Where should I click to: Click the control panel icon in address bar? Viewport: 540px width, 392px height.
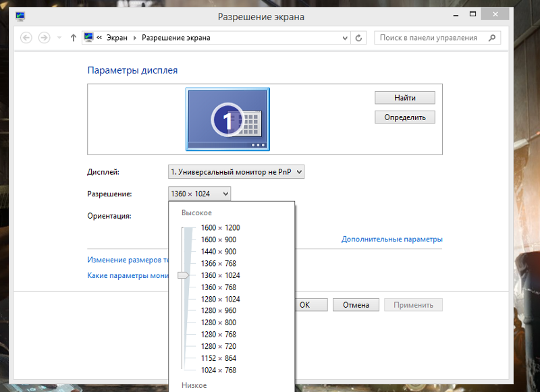88,37
